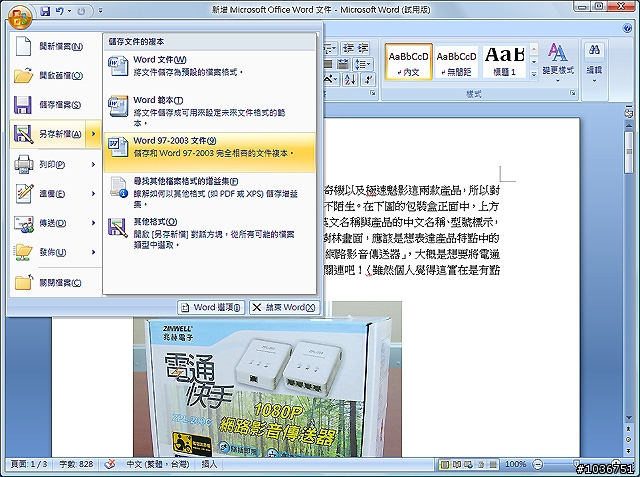Open the Undo history dropdown arrow
The width and height of the screenshot is (640, 477).
[x=69, y=11]
